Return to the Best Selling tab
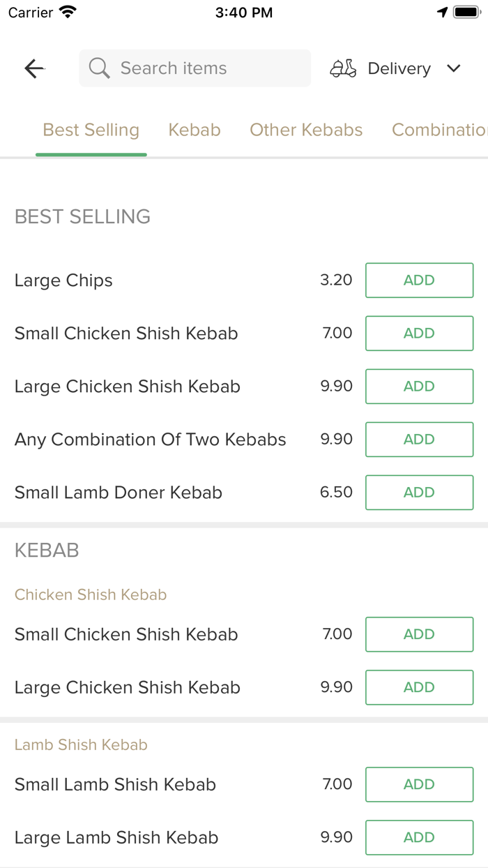 click(x=91, y=130)
